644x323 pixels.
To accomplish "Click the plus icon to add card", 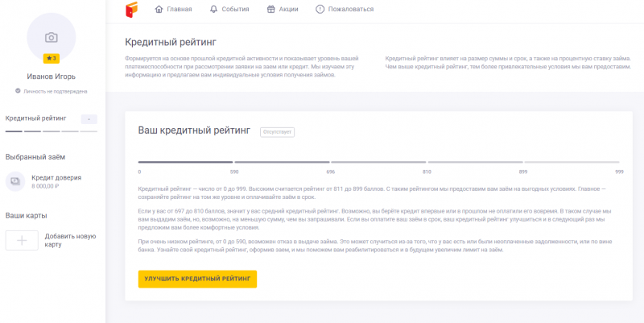I will [x=22, y=240].
